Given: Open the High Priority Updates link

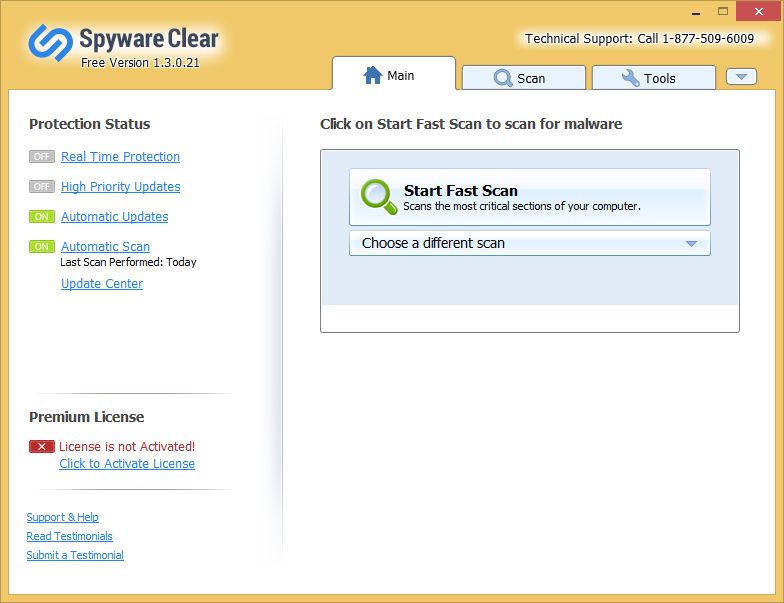Looking at the screenshot, I should click(x=120, y=186).
